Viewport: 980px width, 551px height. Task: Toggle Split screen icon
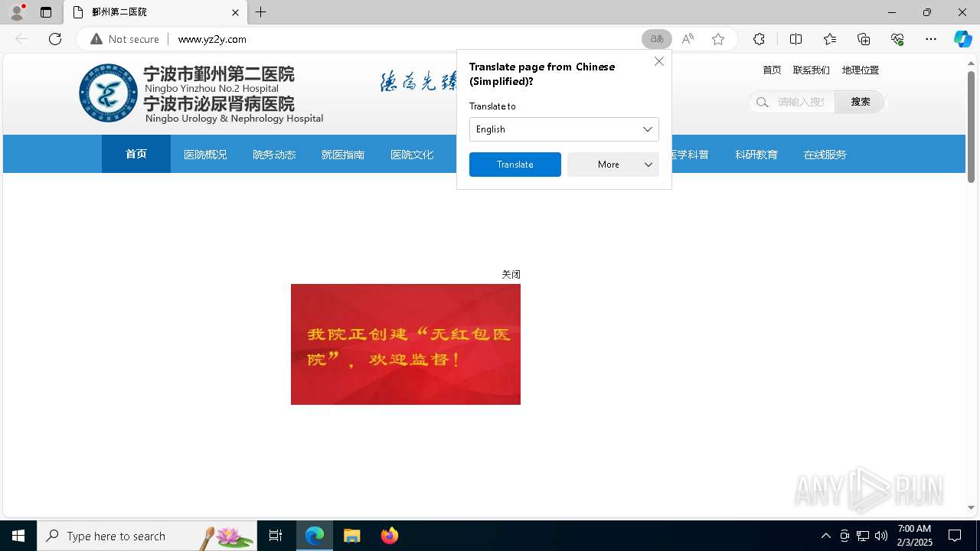(x=795, y=39)
